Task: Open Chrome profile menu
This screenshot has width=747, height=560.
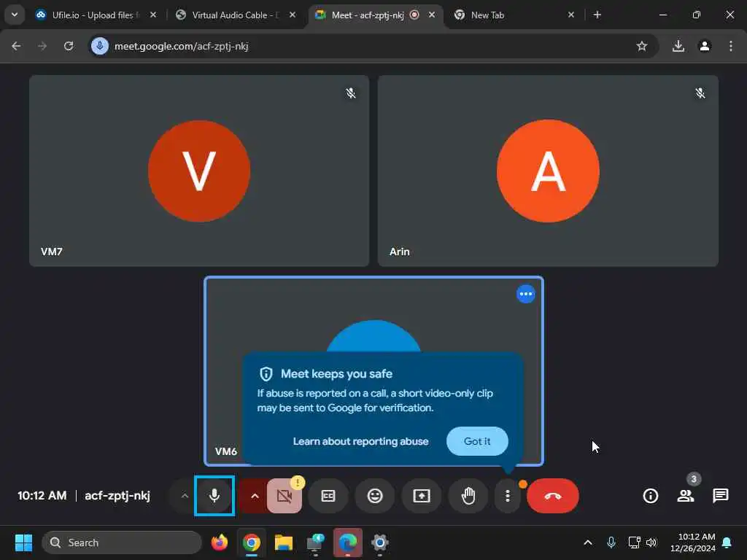Action: (705, 46)
